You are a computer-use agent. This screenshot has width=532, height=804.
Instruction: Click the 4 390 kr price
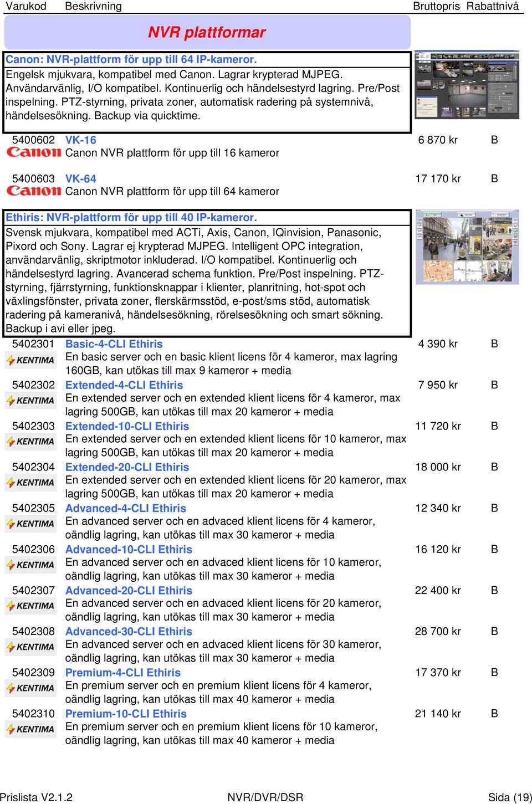(x=438, y=344)
